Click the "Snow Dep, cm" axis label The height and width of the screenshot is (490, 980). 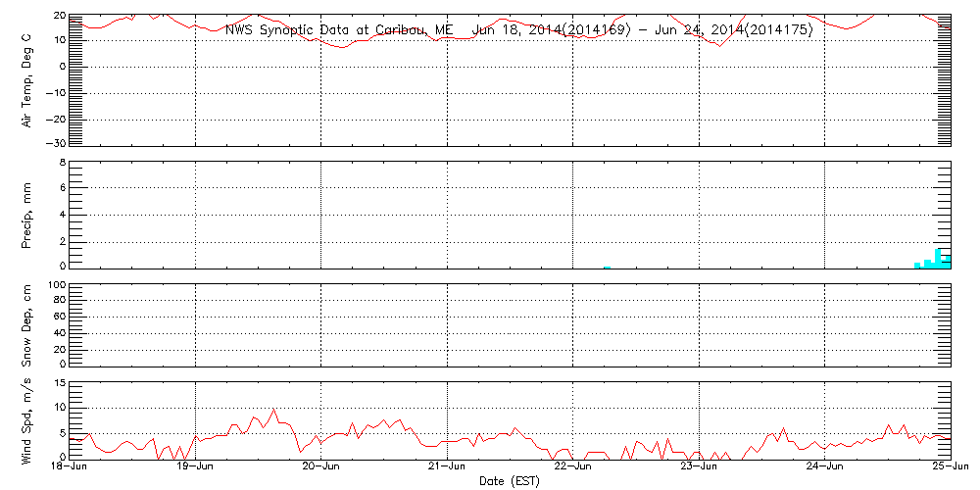(x=27, y=324)
